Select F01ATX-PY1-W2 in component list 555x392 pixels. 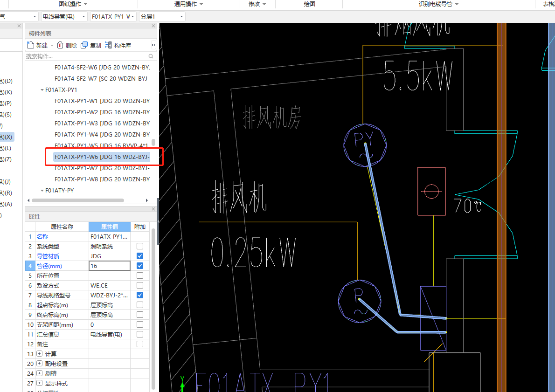tap(102, 112)
